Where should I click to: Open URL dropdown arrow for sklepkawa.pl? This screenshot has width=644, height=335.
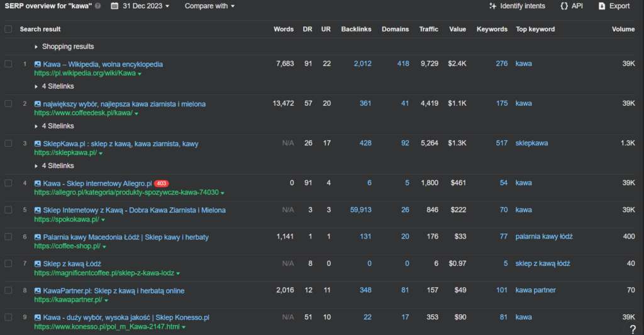click(101, 154)
